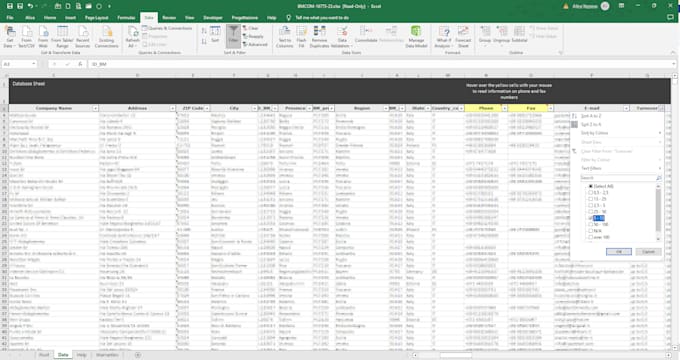The width and height of the screenshot is (680, 360).
Task: Check the '0,5 - 2,5' filter checkbox
Action: [x=590, y=193]
